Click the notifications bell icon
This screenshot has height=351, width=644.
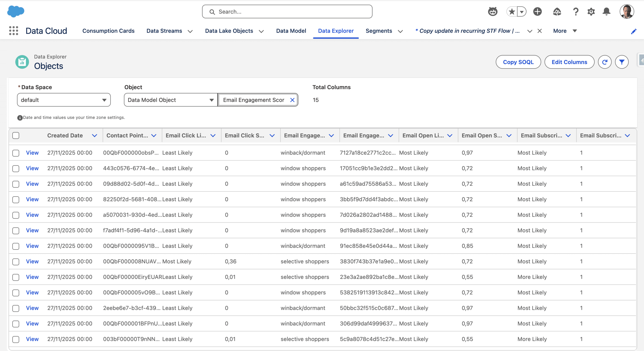tap(607, 12)
